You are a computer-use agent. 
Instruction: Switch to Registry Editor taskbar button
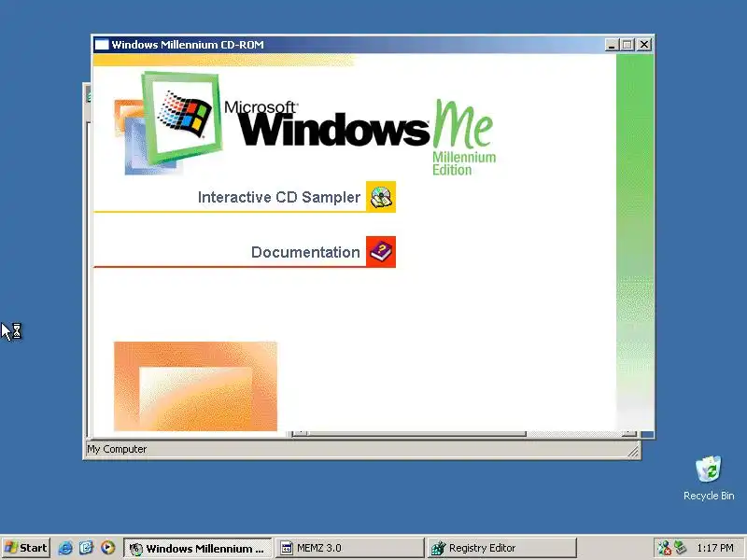(502, 548)
